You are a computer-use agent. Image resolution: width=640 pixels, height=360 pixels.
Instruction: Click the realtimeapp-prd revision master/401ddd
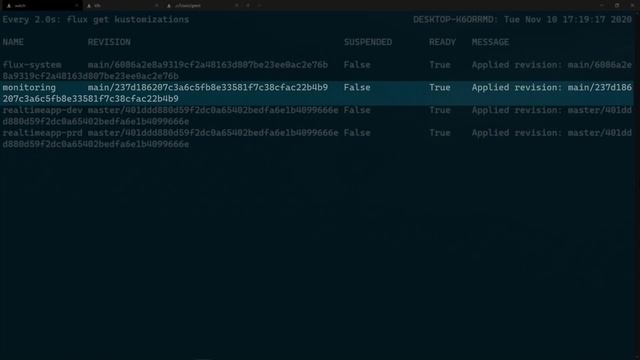click(213, 133)
